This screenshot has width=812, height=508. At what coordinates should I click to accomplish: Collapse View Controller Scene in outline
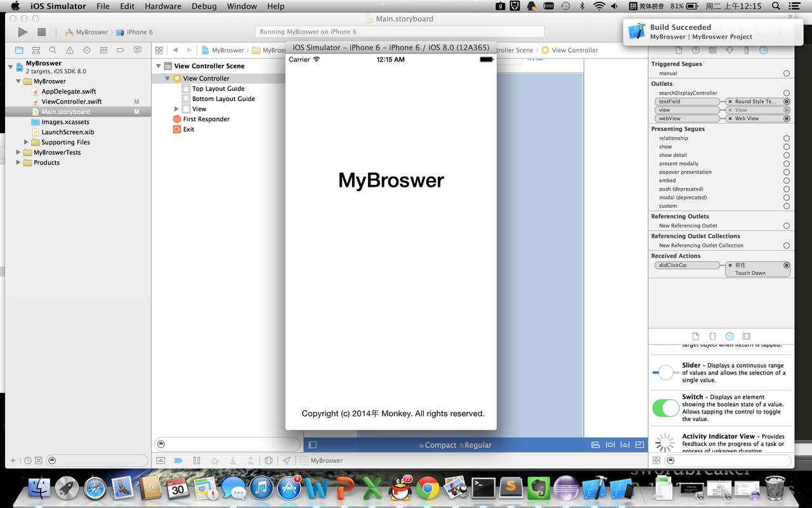pyautogui.click(x=159, y=66)
